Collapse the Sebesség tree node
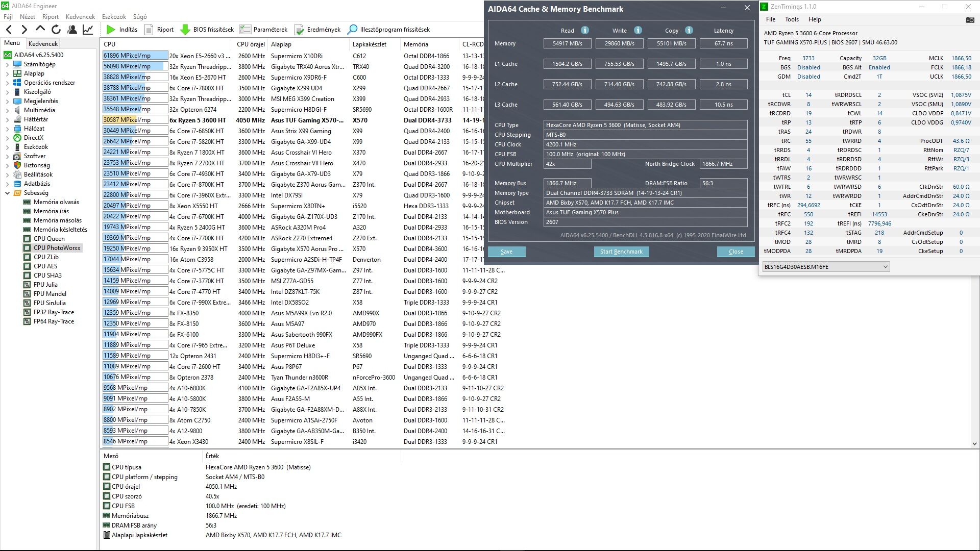 (7, 193)
